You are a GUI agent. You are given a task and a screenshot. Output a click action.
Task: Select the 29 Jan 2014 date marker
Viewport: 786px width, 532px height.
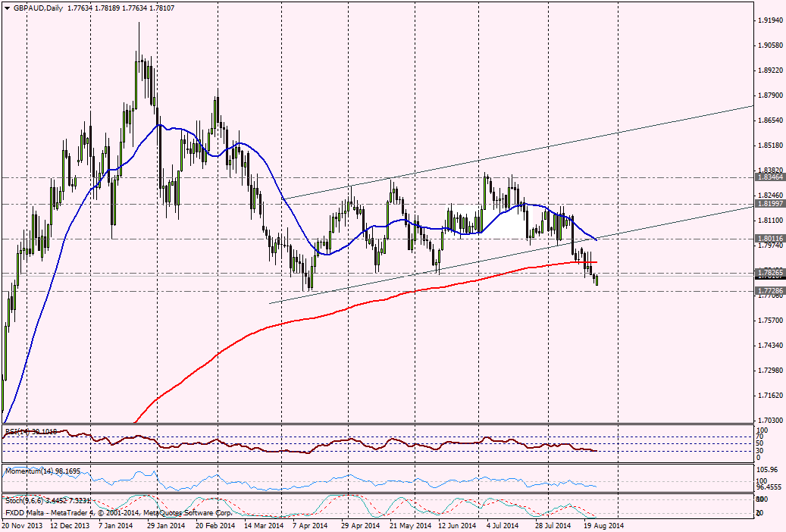click(164, 524)
